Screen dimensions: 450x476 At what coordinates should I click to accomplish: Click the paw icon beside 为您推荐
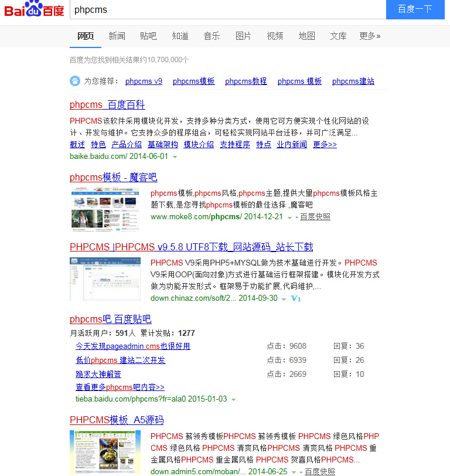75,81
